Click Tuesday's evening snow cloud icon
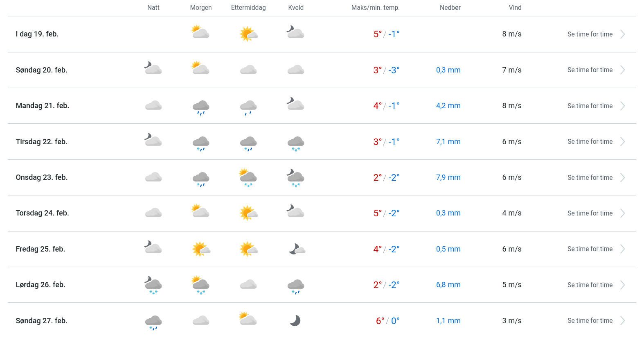644x338 pixels. coord(296,143)
